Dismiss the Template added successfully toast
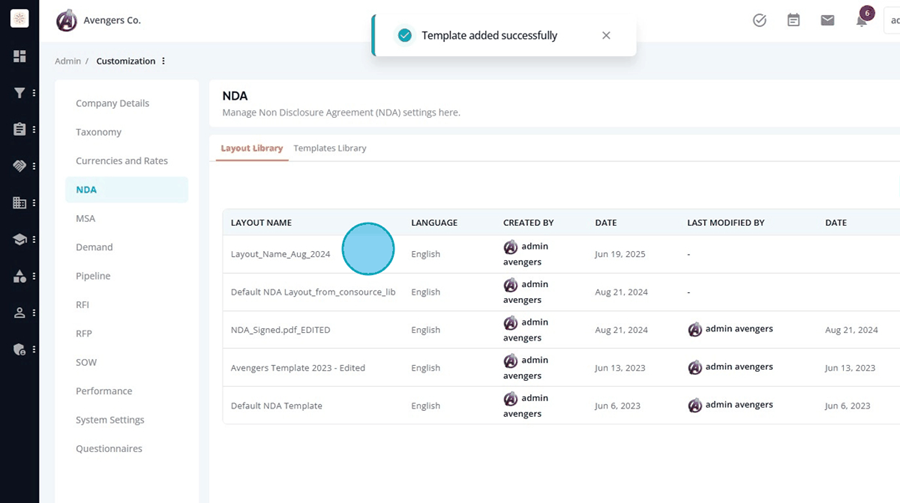The image size is (900, 503). coord(606,36)
